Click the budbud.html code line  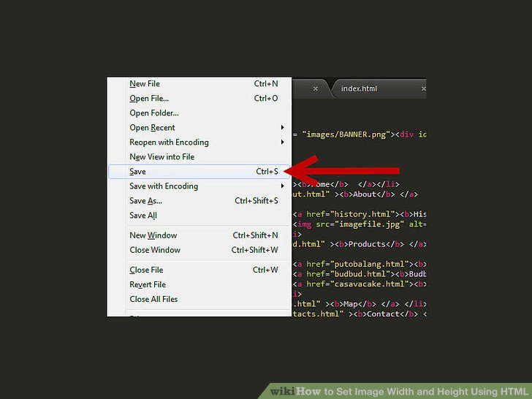[360, 274]
